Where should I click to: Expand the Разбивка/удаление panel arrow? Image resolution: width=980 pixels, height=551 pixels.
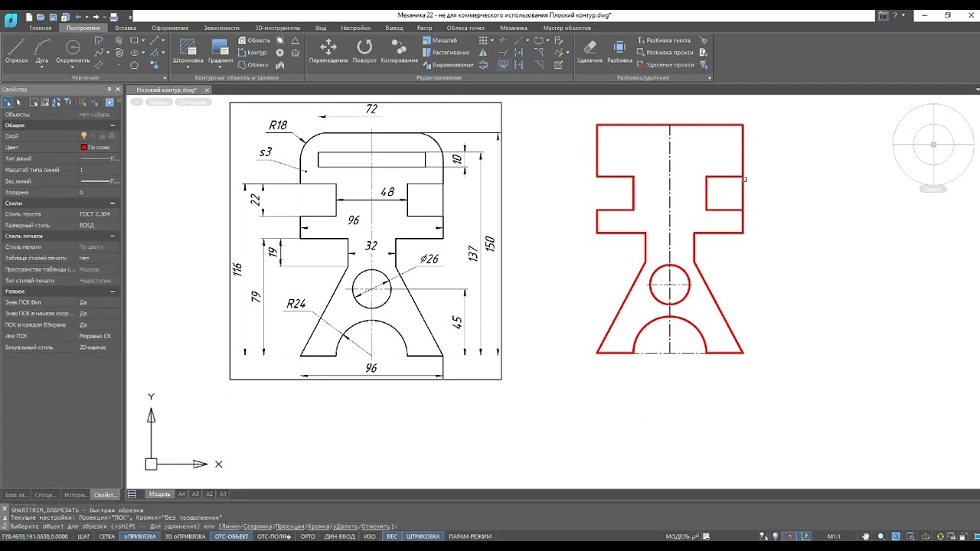[x=709, y=78]
